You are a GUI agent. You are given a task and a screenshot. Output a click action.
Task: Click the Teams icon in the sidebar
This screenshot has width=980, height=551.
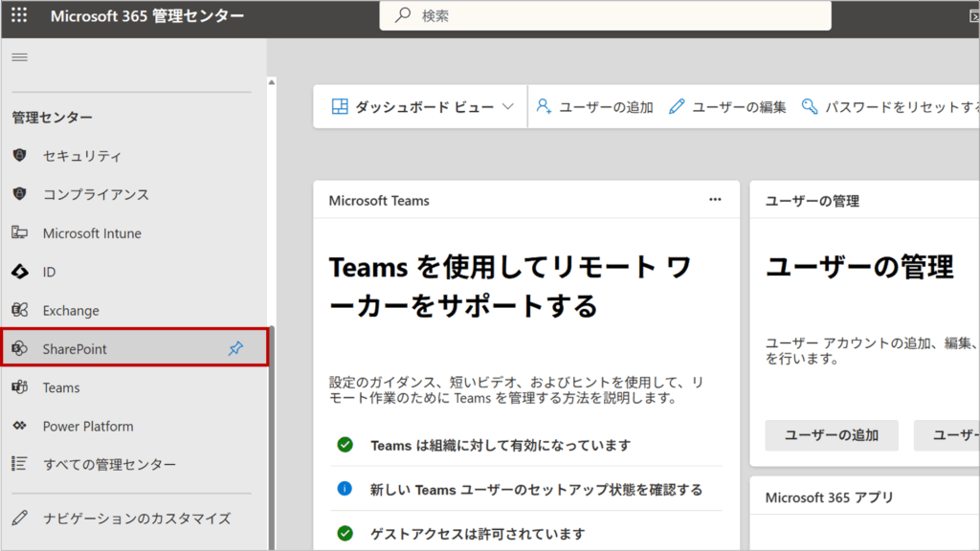(19, 387)
